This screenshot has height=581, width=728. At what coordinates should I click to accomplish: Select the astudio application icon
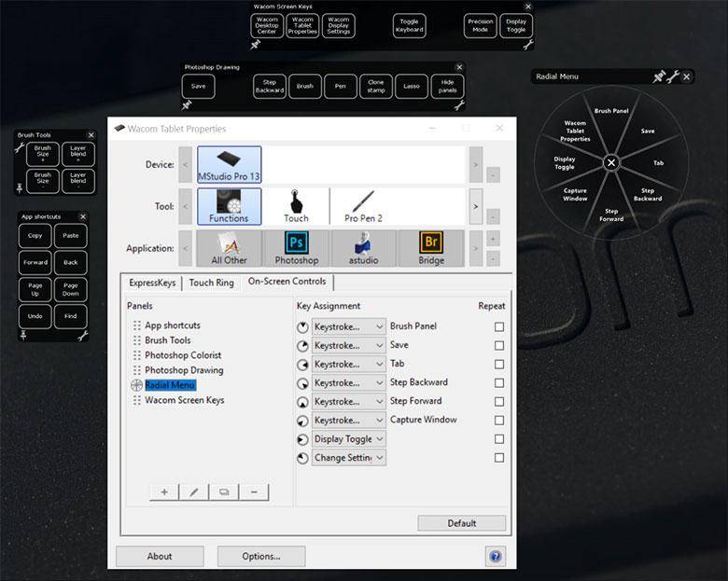click(364, 249)
